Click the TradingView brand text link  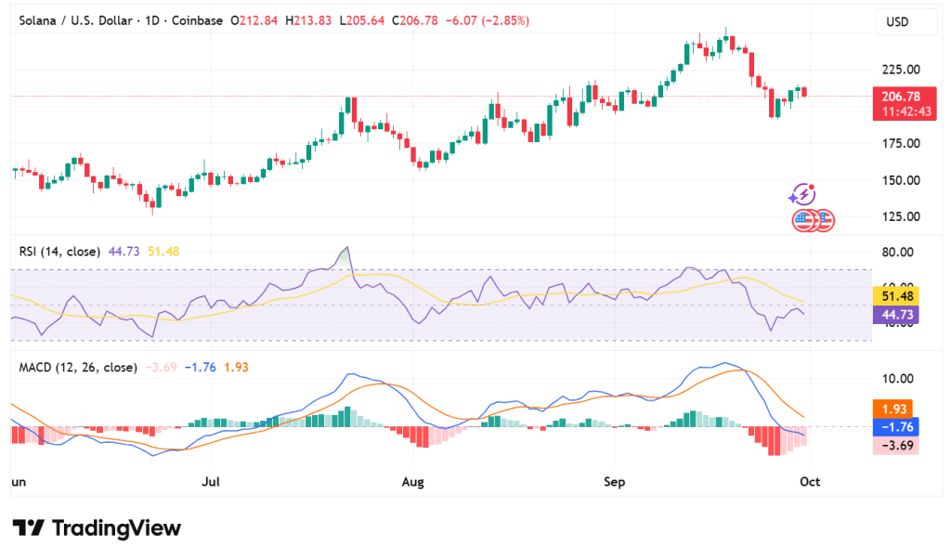[x=116, y=528]
